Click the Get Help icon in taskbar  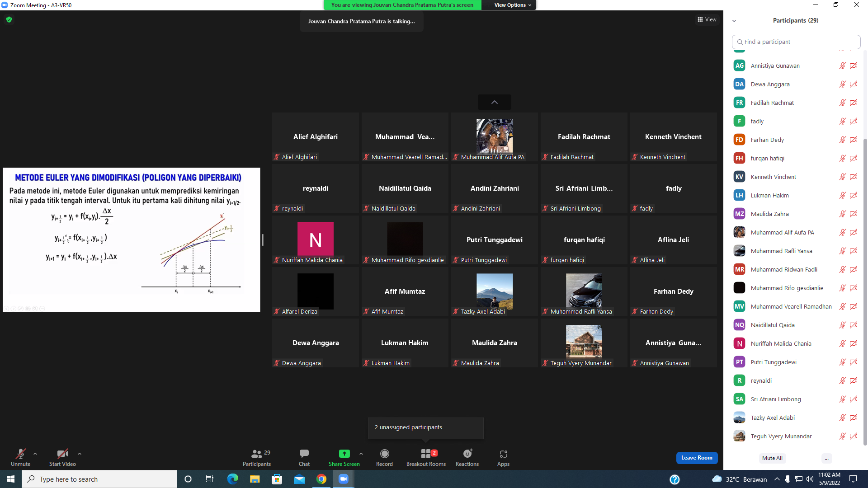pos(675,479)
